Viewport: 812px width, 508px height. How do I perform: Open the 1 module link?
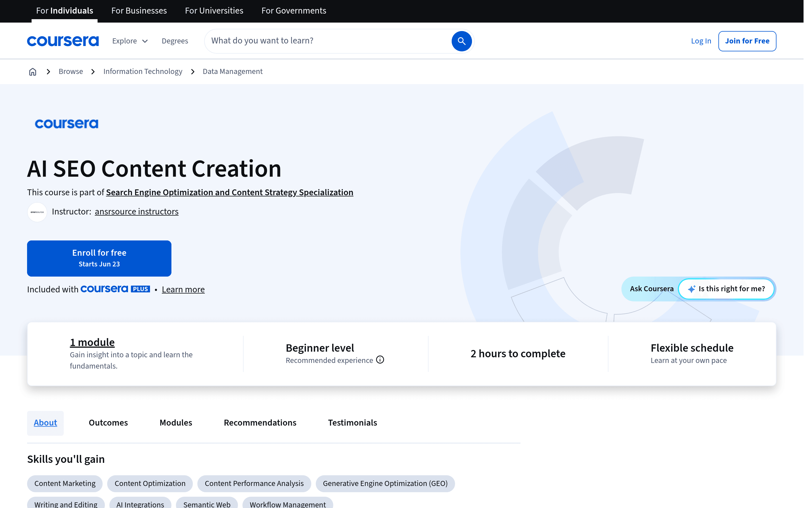tap(92, 342)
